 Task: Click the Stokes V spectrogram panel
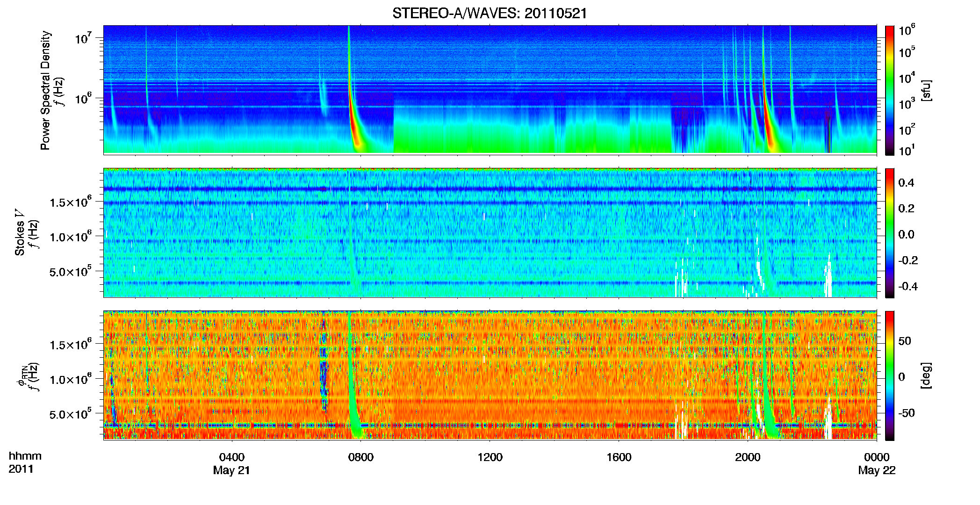tap(490, 232)
